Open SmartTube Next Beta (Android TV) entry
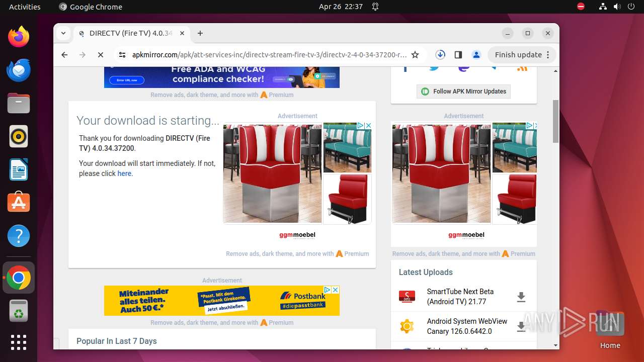The width and height of the screenshot is (644, 362). [x=460, y=297]
